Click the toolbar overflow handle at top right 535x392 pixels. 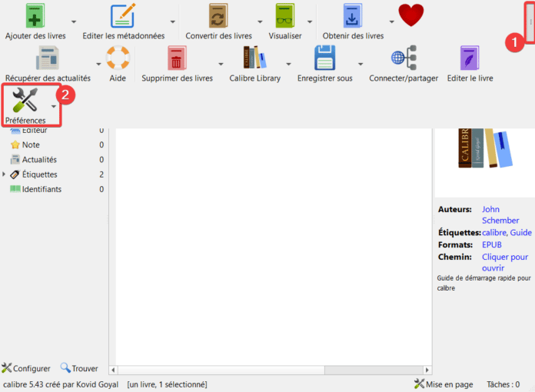coord(530,22)
